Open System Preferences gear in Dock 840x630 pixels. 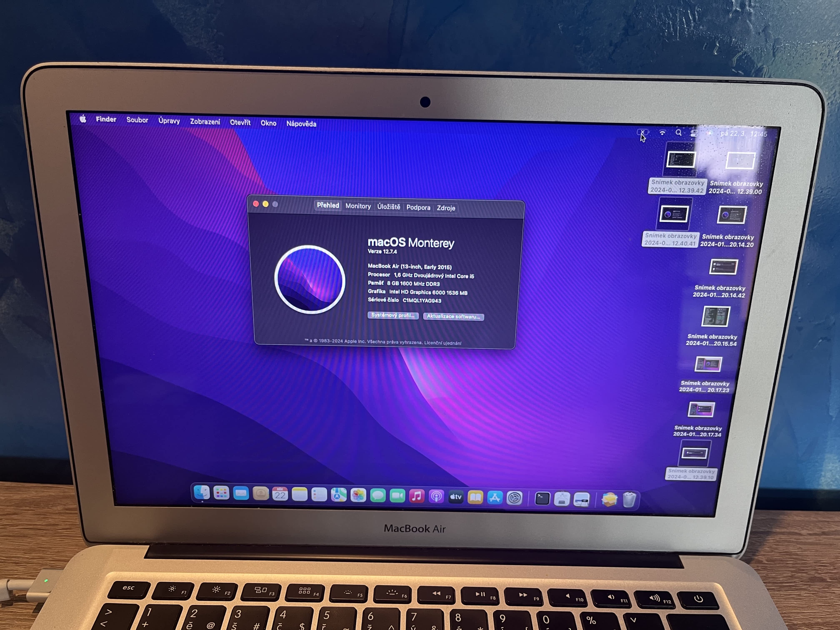point(514,498)
